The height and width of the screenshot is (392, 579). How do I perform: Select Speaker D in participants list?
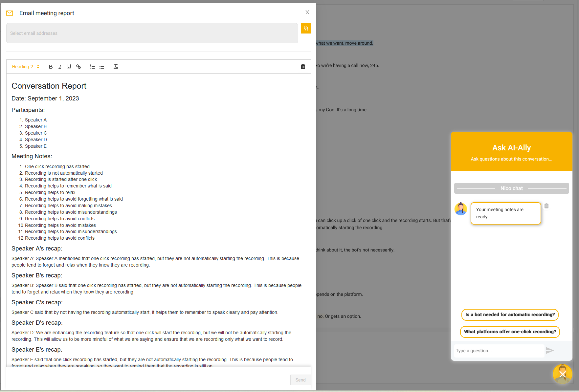36,140
